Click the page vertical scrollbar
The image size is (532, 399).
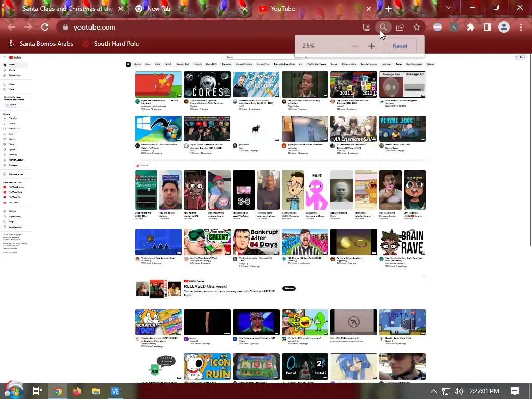pyautogui.click(x=530, y=149)
